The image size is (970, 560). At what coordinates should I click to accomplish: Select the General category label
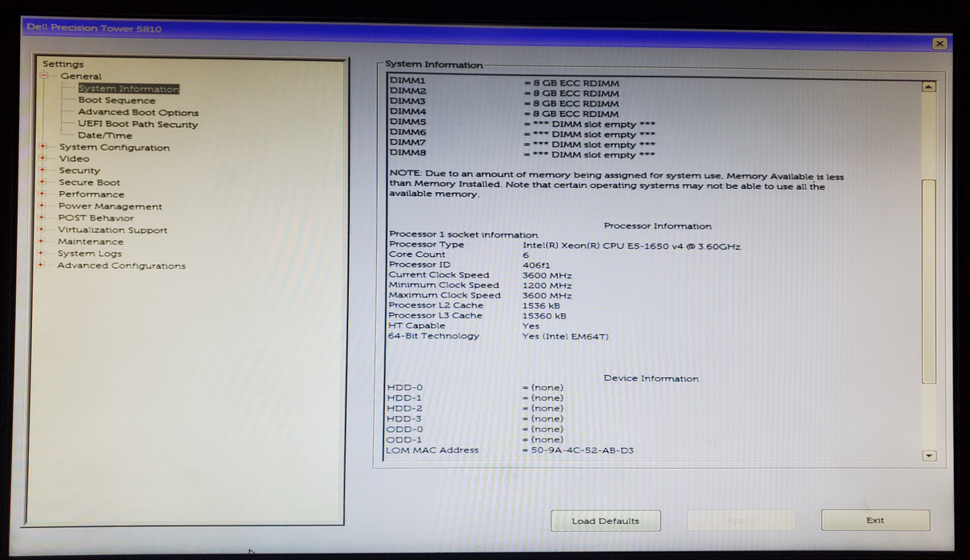click(81, 76)
